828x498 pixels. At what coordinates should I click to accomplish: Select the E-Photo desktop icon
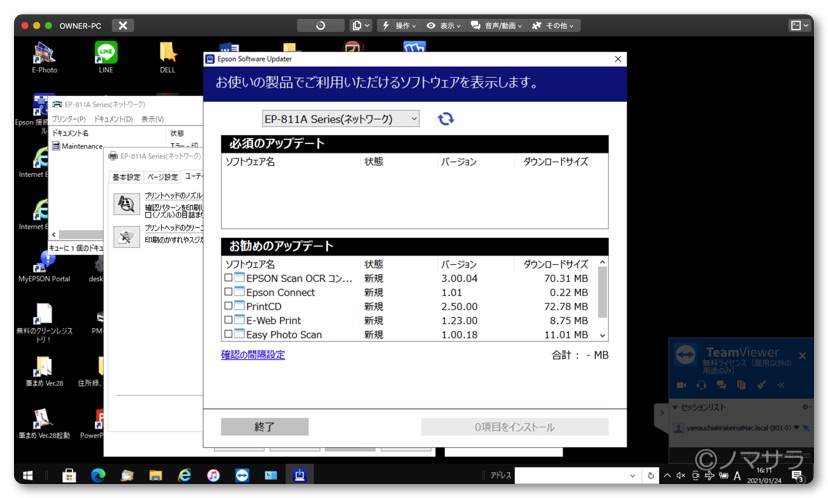(x=44, y=55)
